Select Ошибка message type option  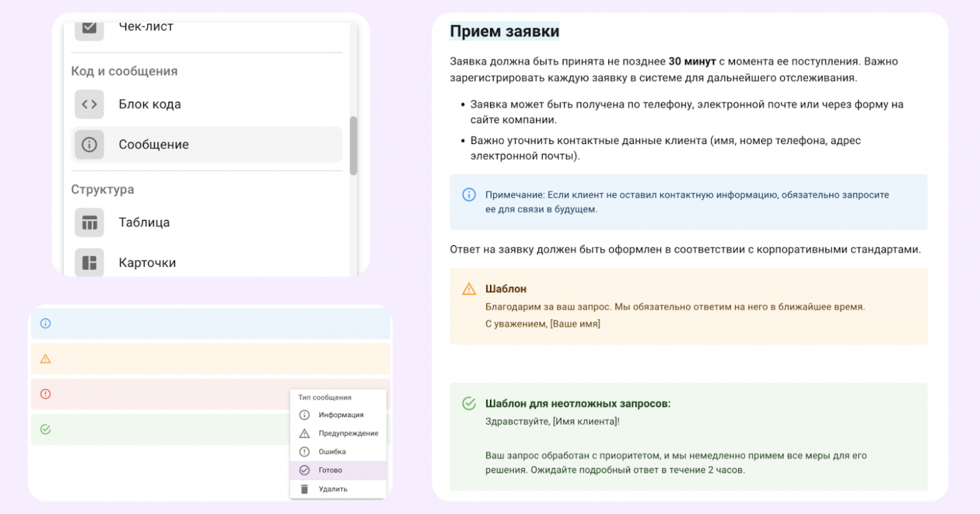click(332, 452)
